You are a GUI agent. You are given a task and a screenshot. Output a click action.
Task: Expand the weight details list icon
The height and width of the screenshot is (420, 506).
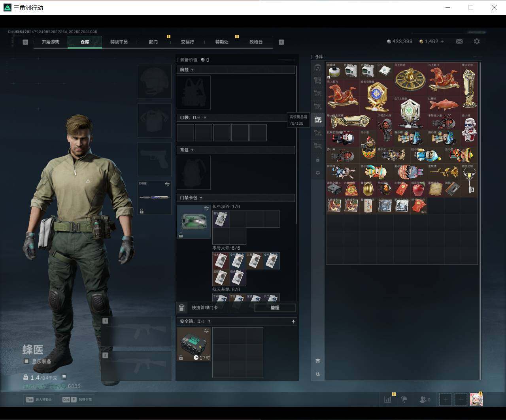(64, 377)
